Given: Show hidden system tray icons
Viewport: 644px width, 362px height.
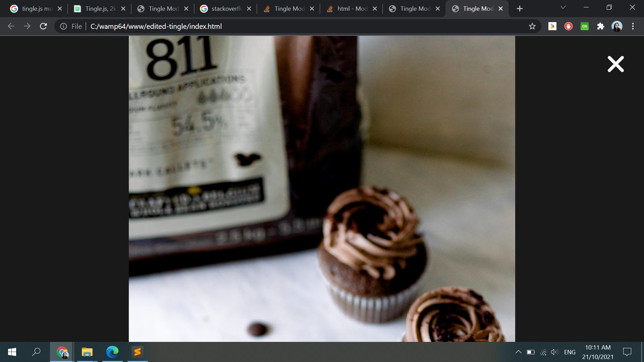Looking at the screenshot, I should (518, 352).
